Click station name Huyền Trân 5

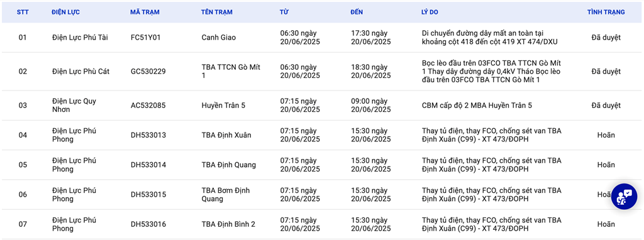pos(223,106)
